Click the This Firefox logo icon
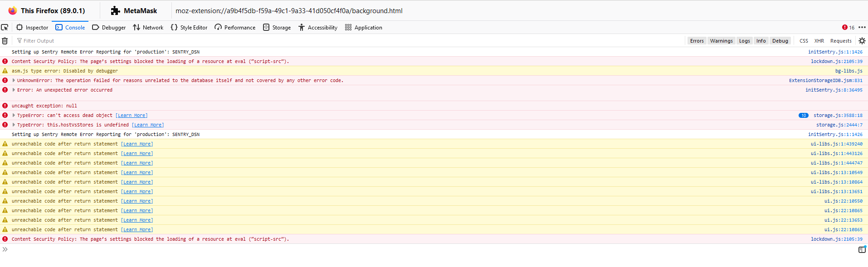This screenshot has width=868, height=267. pyautogui.click(x=12, y=10)
